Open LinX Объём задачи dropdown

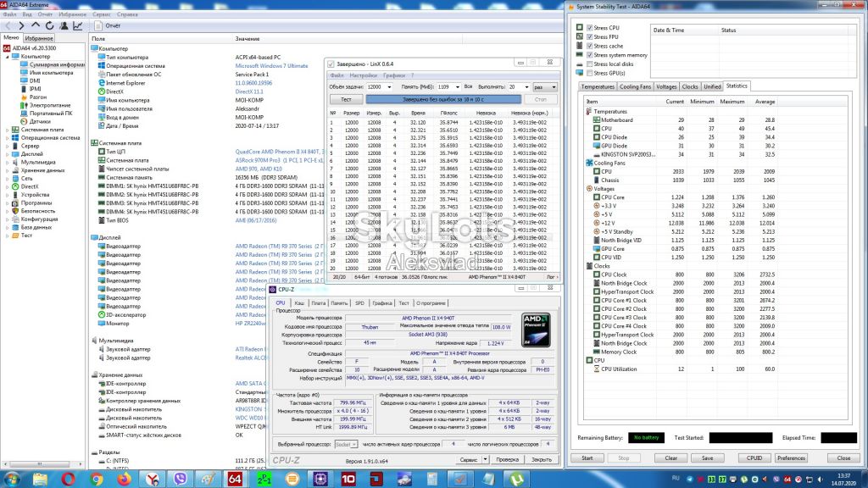(389, 87)
